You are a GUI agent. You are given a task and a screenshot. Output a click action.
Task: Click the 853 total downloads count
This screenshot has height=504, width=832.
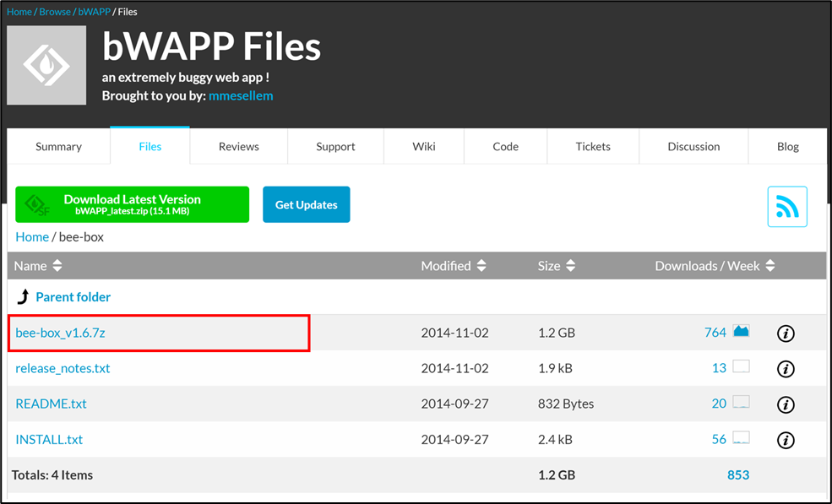[x=738, y=474]
